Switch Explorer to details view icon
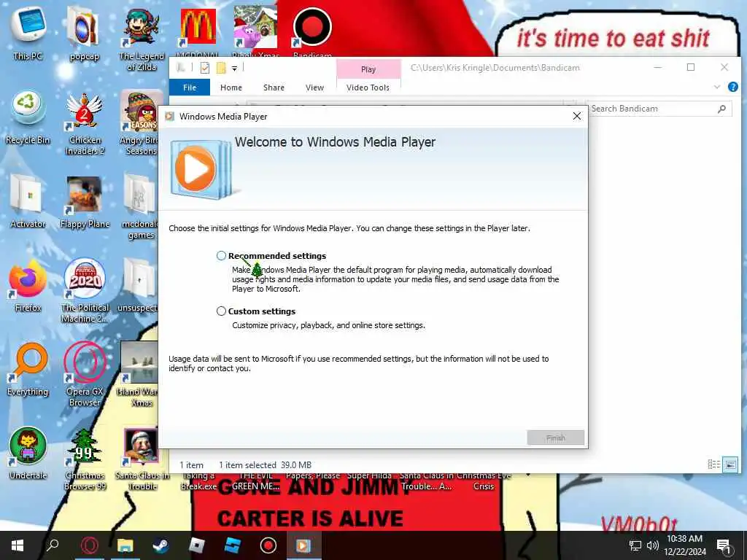This screenshot has width=747, height=560. (713, 464)
